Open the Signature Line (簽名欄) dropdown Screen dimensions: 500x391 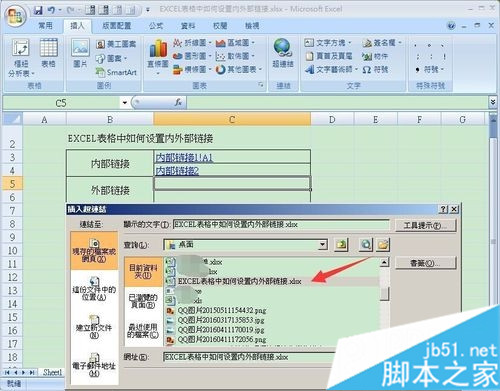pyautogui.click(x=382, y=43)
